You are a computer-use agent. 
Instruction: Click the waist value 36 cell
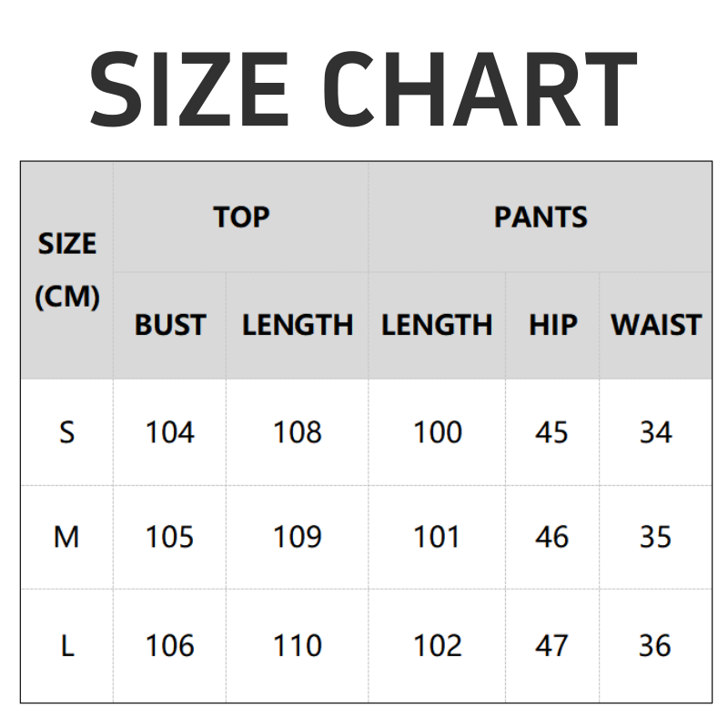656,646
